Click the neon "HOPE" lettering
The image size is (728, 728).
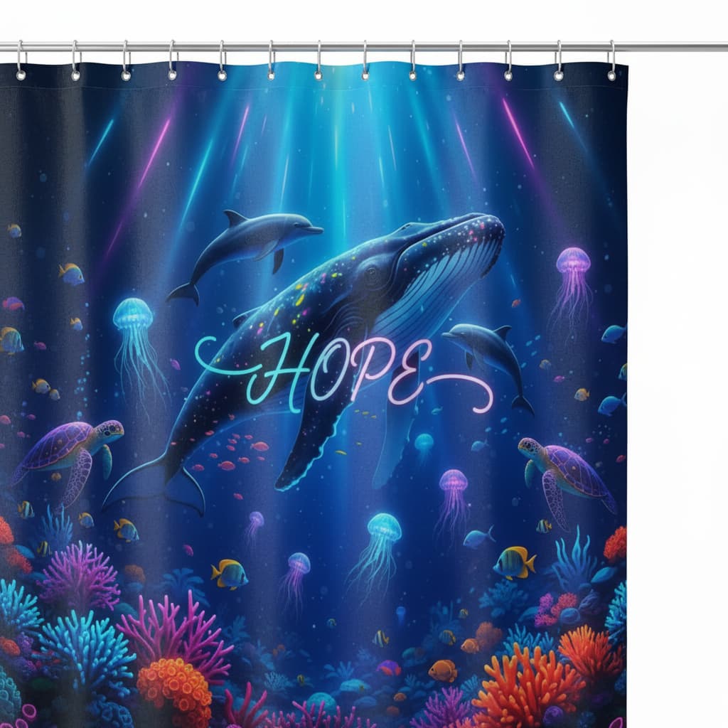pyautogui.click(x=343, y=374)
